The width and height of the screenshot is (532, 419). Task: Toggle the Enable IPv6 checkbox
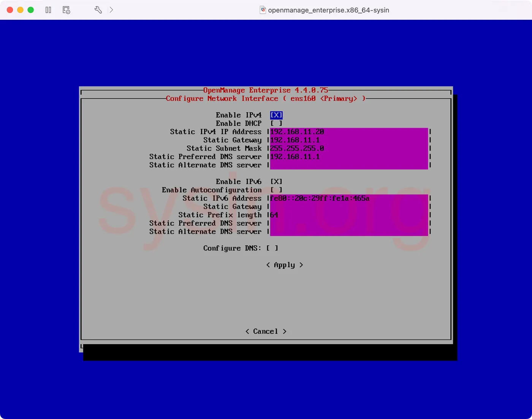tap(276, 182)
